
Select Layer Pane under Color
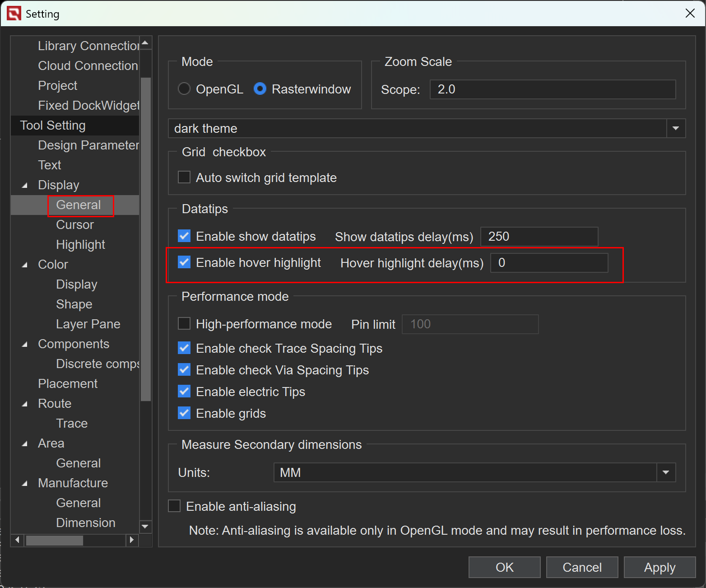[88, 324]
